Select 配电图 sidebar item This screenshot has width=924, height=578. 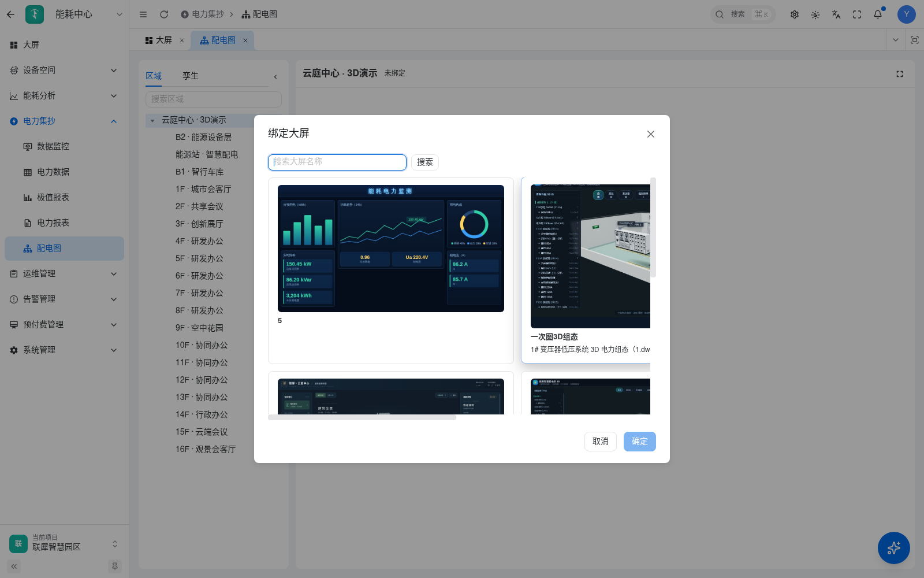64,248
